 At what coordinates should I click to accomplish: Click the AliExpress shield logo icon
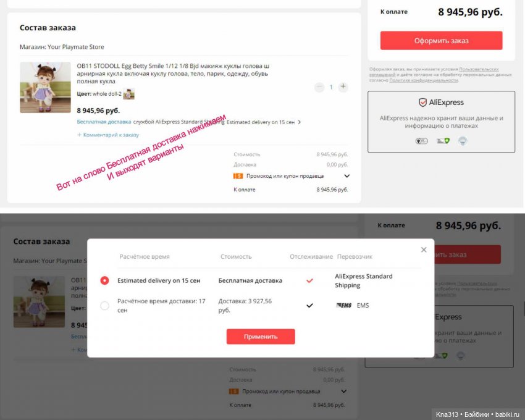tap(422, 103)
